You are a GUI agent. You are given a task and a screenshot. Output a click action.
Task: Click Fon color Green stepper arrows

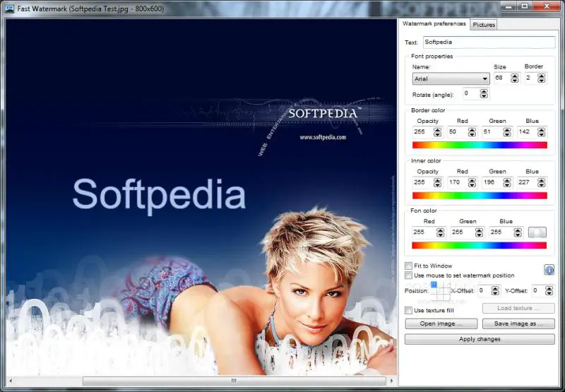coord(479,233)
